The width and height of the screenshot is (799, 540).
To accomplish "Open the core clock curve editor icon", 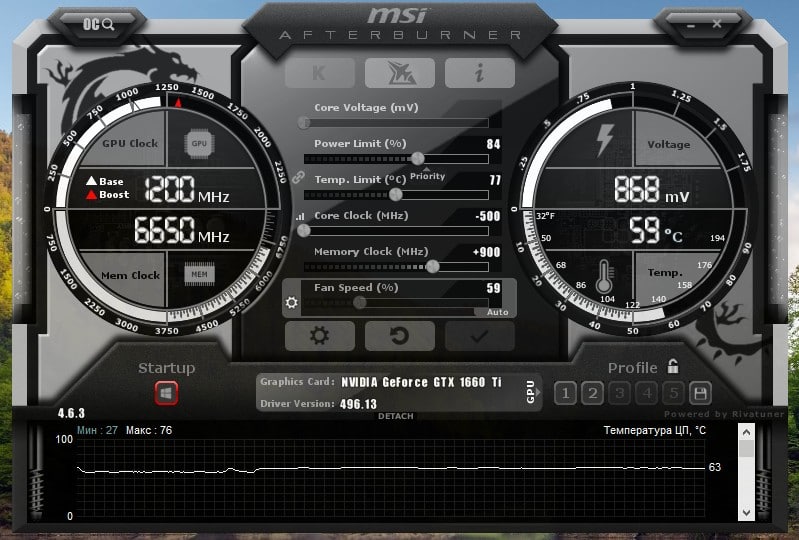I will click(x=300, y=217).
